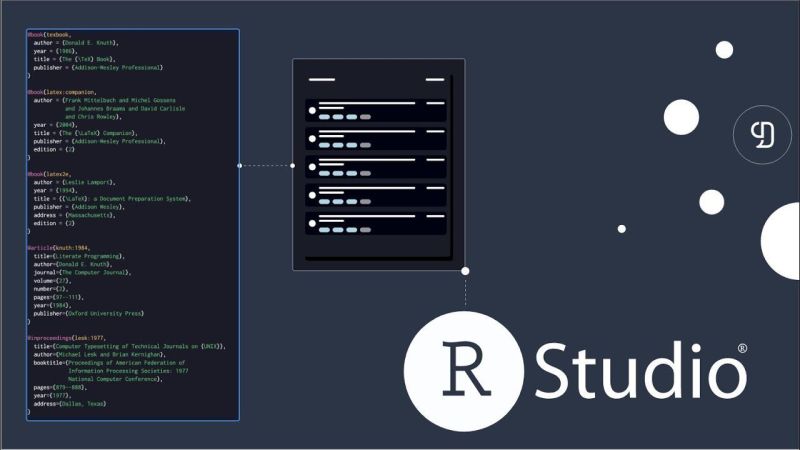This screenshot has height=450, width=800.
Task: Click the "year = {2004}" line
Action: 55,125
